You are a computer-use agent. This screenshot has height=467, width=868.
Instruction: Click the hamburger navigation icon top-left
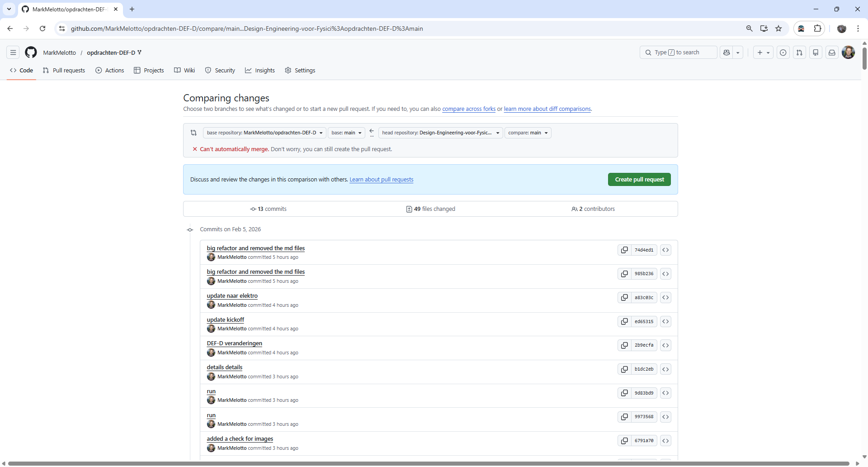13,52
